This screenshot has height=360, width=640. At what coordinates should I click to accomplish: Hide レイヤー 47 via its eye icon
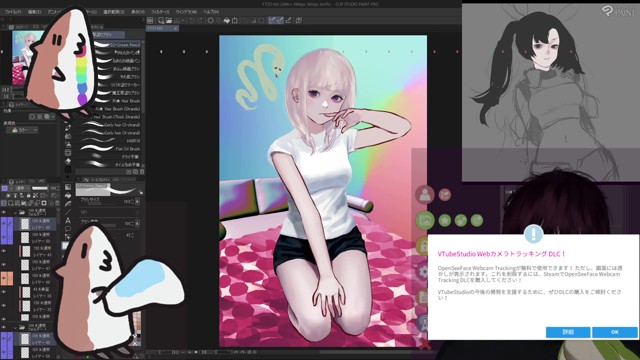pos(4,264)
